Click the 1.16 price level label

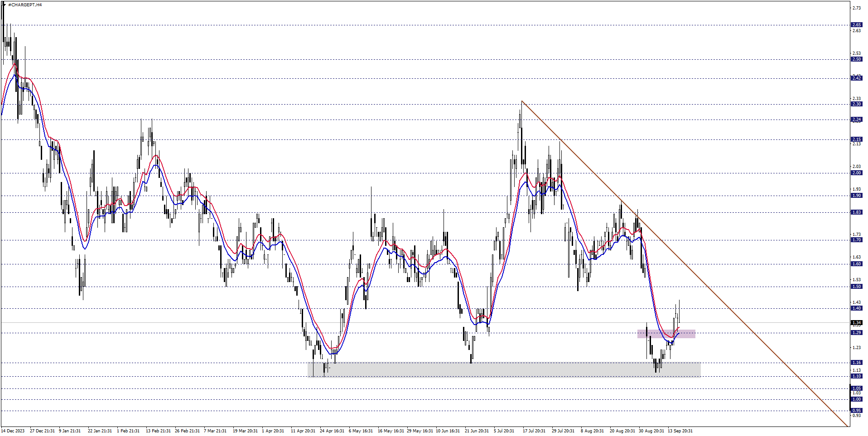857,363
